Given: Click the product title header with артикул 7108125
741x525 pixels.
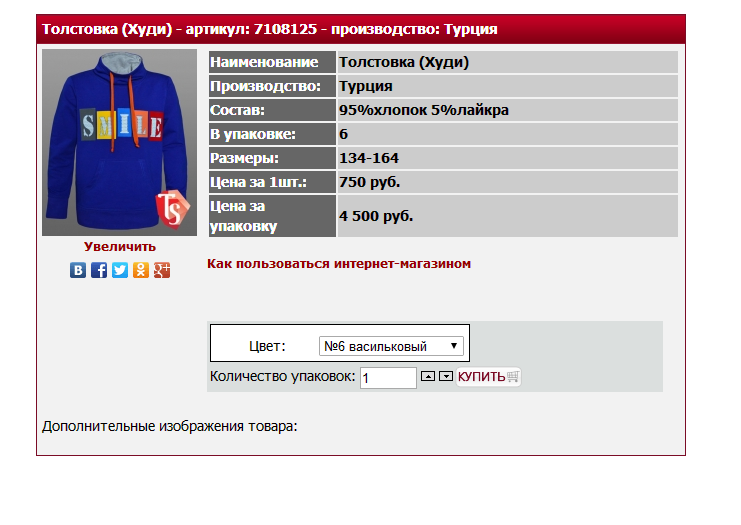Looking at the screenshot, I should pos(361,29).
